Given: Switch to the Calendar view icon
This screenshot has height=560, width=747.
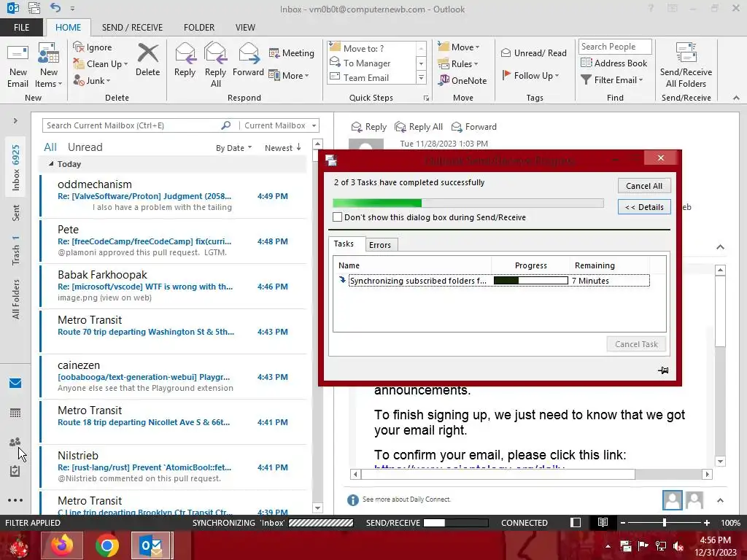Looking at the screenshot, I should tap(15, 413).
